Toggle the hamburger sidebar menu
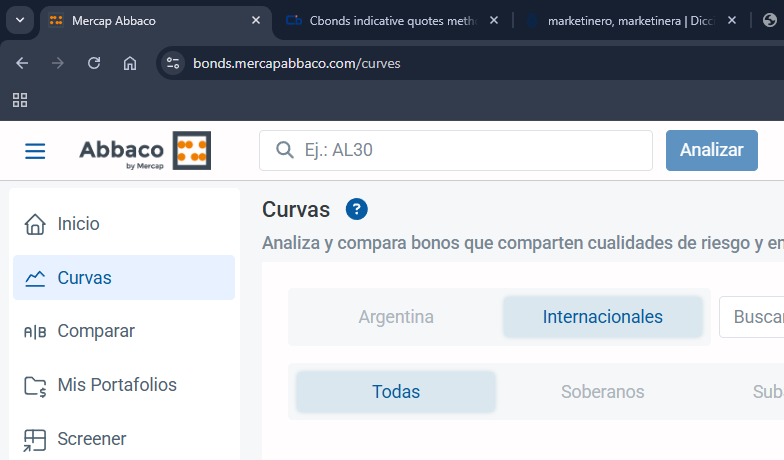Screen dimensions: 784x460 tap(35, 150)
